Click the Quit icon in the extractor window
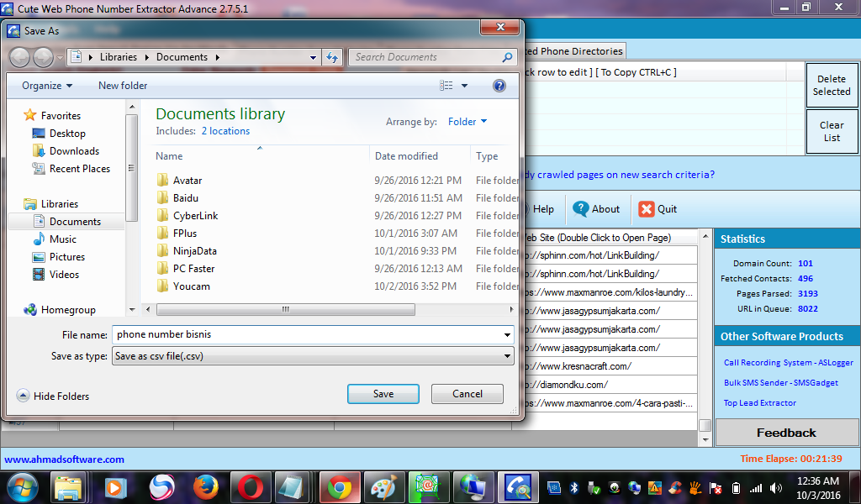861x504 pixels. point(647,209)
